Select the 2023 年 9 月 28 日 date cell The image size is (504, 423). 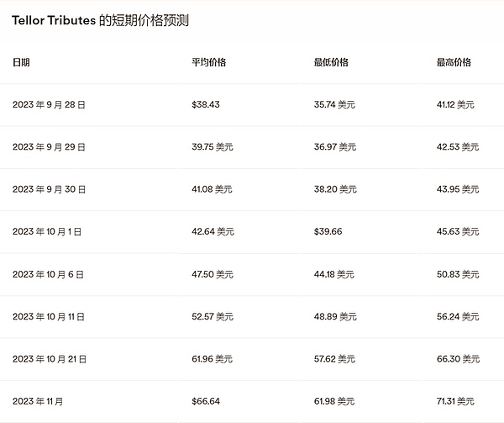click(50, 104)
